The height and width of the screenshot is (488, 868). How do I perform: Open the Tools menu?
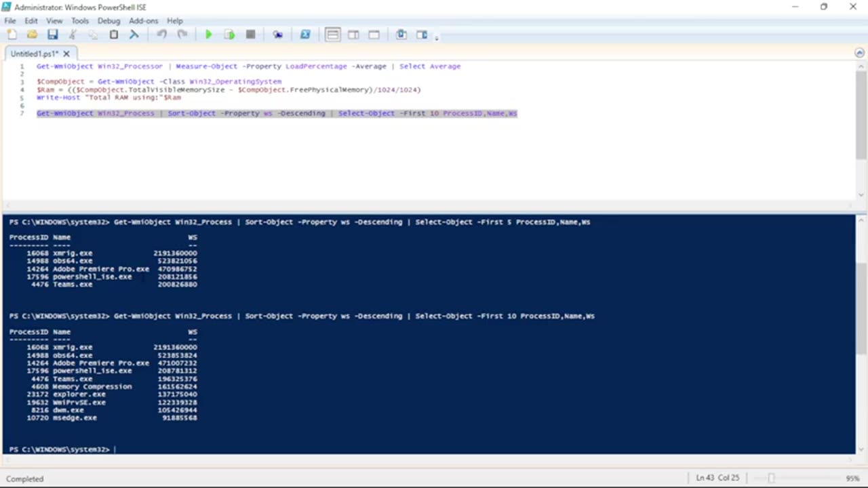point(80,21)
